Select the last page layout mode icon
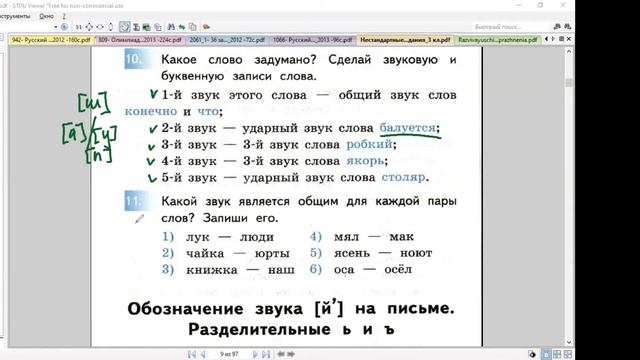 [568, 354]
